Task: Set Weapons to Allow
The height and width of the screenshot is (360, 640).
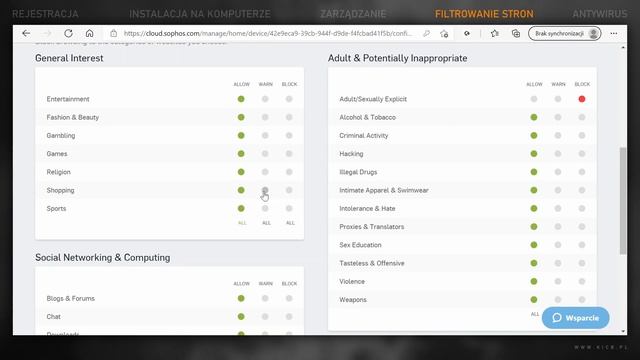Action: [534, 300]
